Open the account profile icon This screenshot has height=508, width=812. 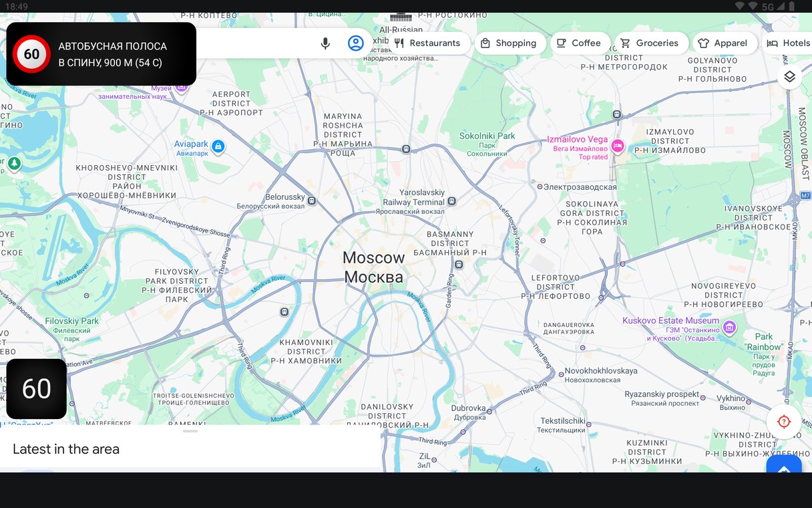pos(356,43)
